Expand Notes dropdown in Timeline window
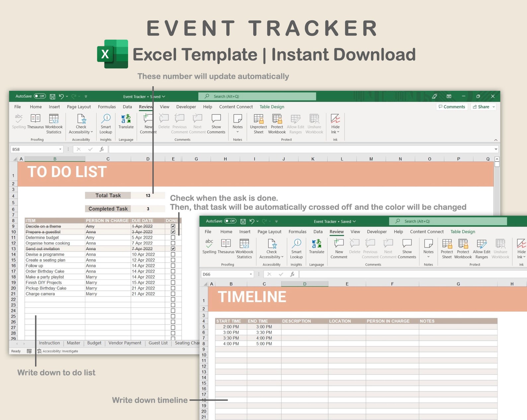The image size is (527, 420). 428,257
